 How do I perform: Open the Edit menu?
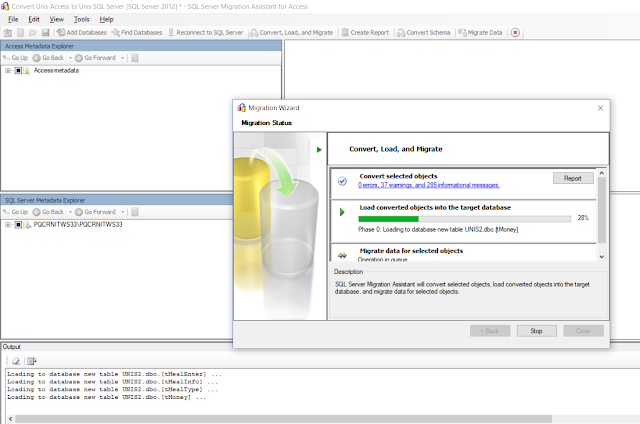pyautogui.click(x=34, y=19)
